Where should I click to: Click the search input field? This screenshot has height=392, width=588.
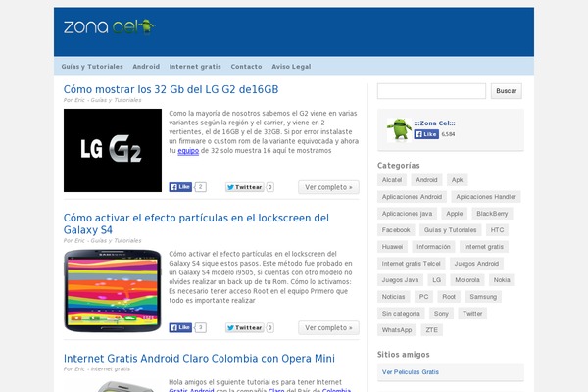431,91
